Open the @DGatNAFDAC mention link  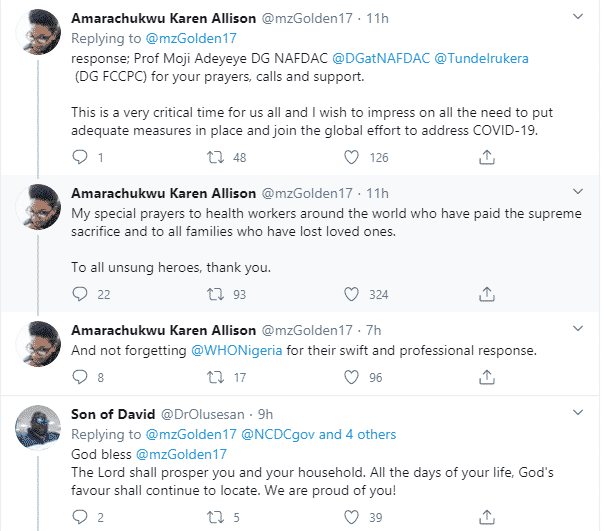coord(379,59)
